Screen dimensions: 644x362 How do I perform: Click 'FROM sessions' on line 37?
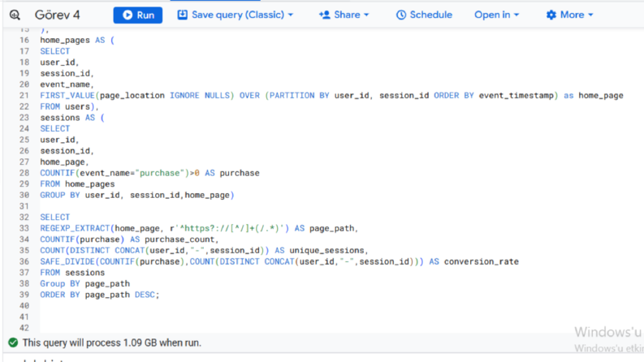(x=72, y=273)
